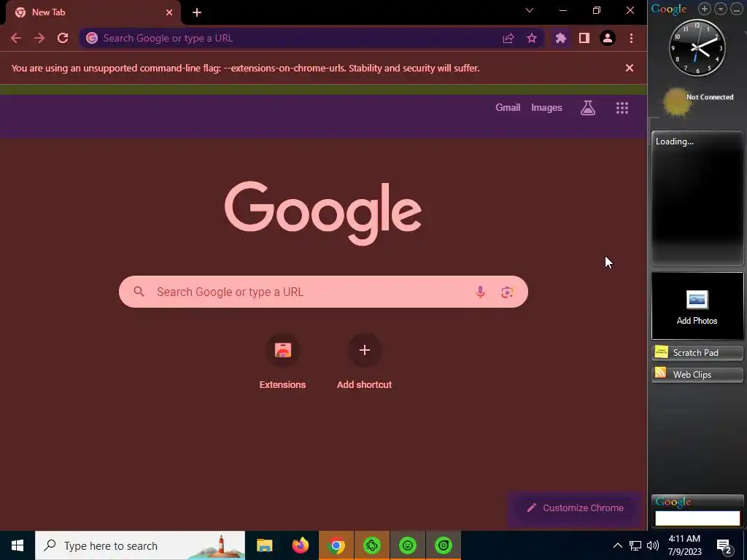The width and height of the screenshot is (747, 560).
Task: Open the Images link
Action: point(546,108)
